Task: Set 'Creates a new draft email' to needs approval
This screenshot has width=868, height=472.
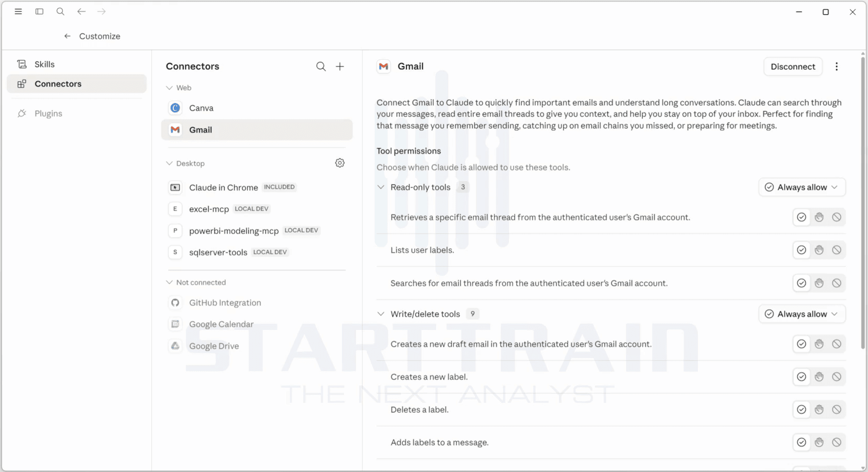Action: (x=819, y=344)
